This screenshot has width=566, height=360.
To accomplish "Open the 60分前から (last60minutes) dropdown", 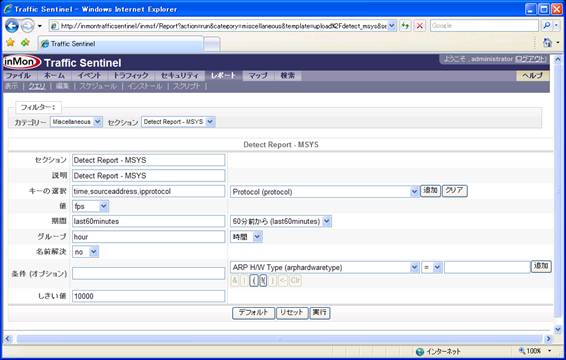I will pos(281,221).
